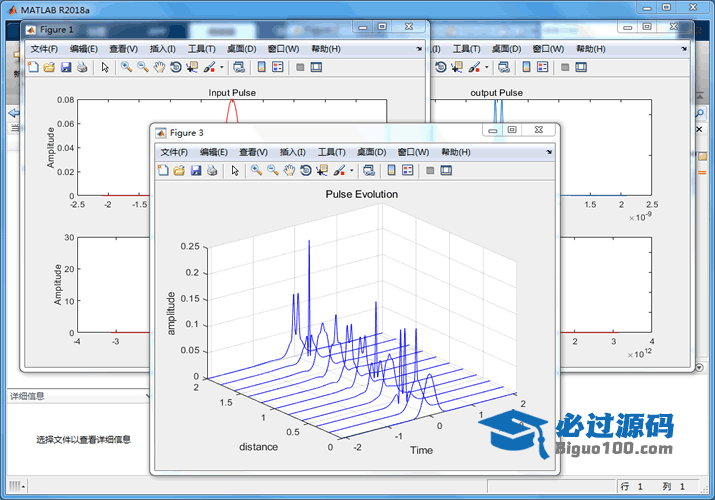Screen dimensions: 715x500
Task: Open 文件(F) menu in Figure 3
Action: pyautogui.click(x=174, y=152)
